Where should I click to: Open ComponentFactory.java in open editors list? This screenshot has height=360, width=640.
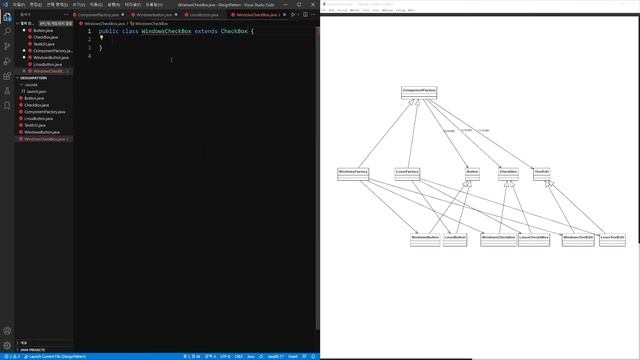point(52,51)
